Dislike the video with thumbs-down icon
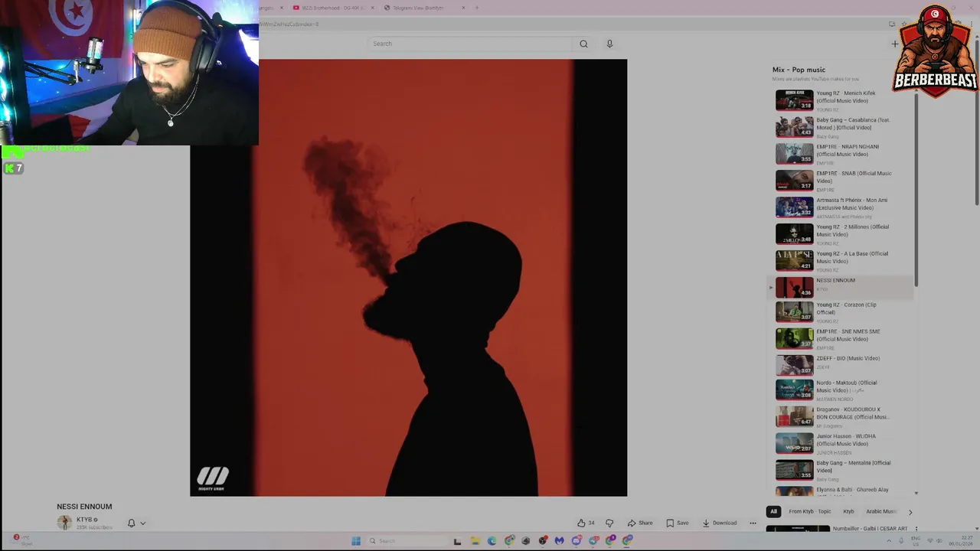The width and height of the screenshot is (980, 551). pyautogui.click(x=609, y=523)
